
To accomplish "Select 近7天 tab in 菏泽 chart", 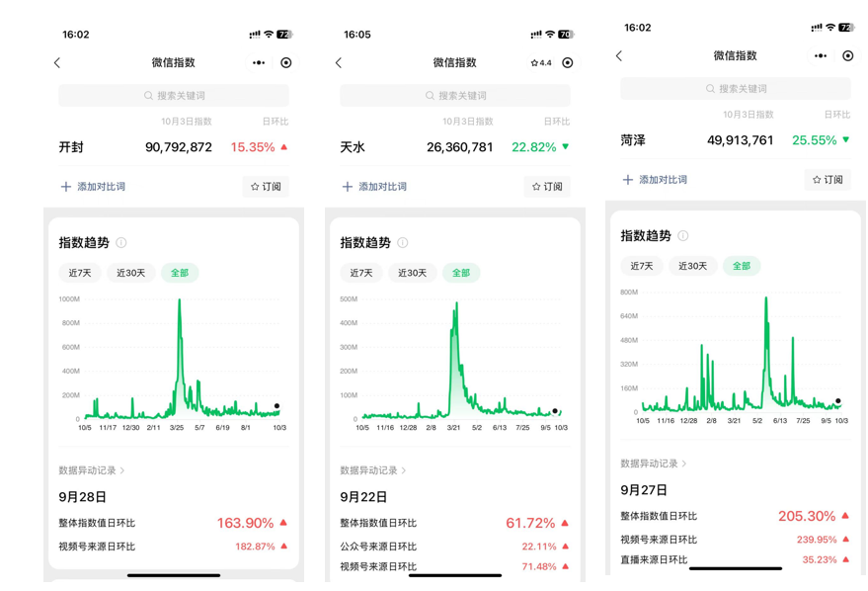I will (x=642, y=266).
